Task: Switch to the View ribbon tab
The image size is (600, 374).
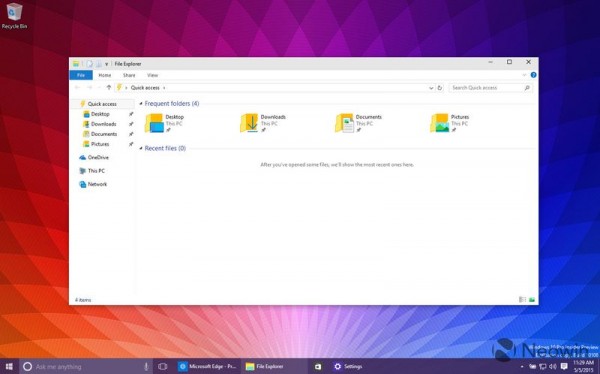Action: click(152, 75)
